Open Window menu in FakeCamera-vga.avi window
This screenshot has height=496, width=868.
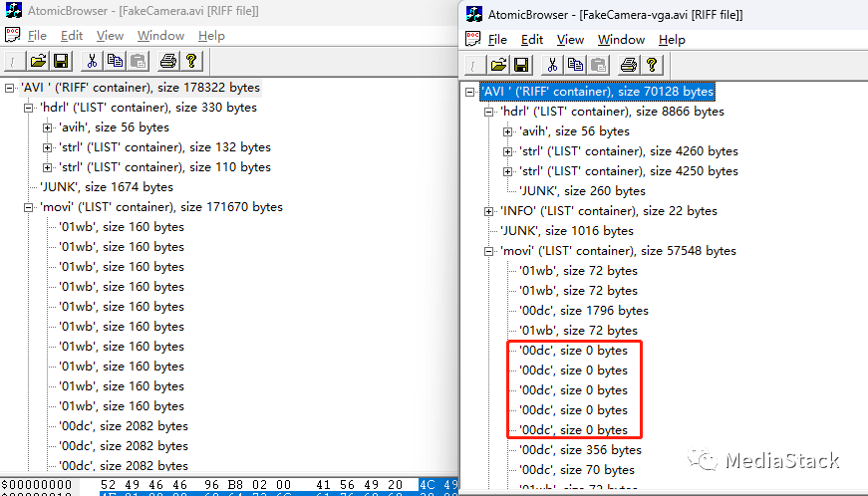click(x=622, y=40)
